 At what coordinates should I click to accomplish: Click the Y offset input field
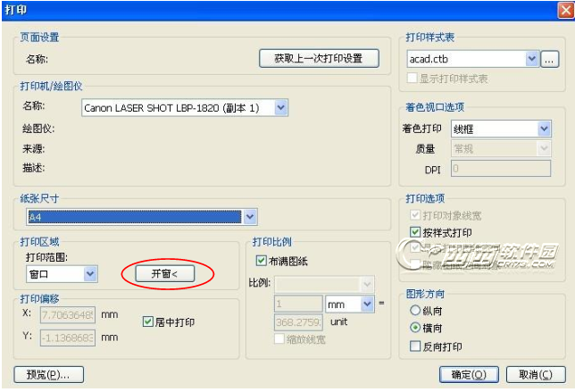coord(68,338)
